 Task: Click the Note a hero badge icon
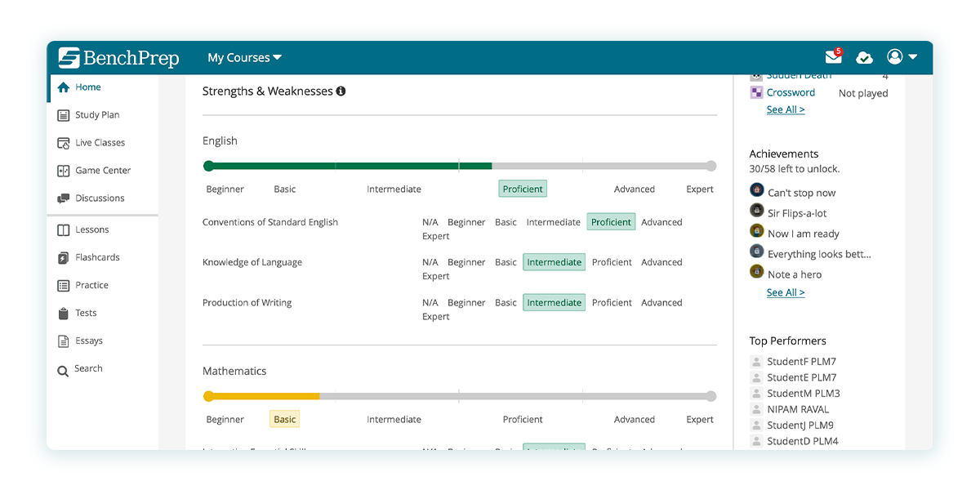pos(757,272)
